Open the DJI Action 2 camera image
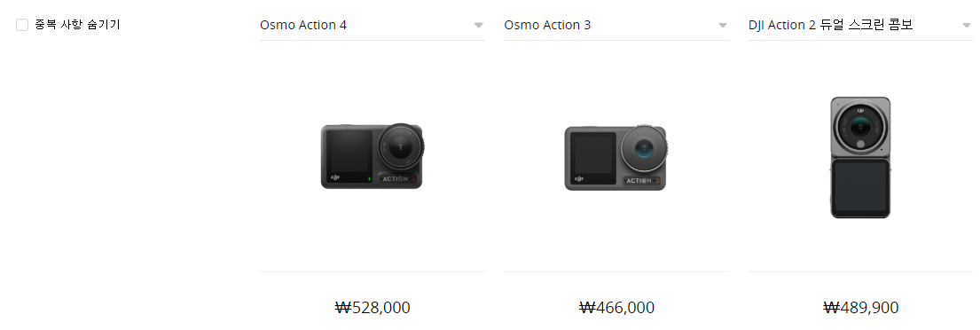980x330 pixels. tap(860, 158)
